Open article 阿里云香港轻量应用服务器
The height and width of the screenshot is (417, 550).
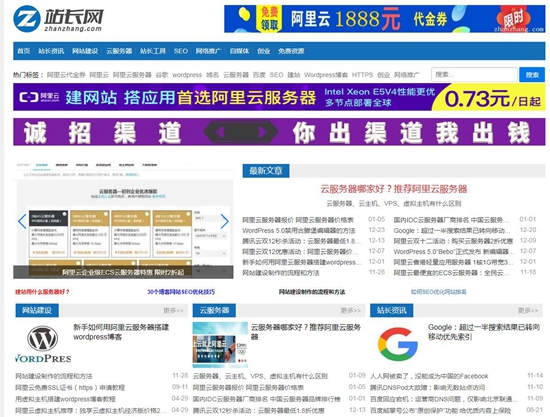453,262
